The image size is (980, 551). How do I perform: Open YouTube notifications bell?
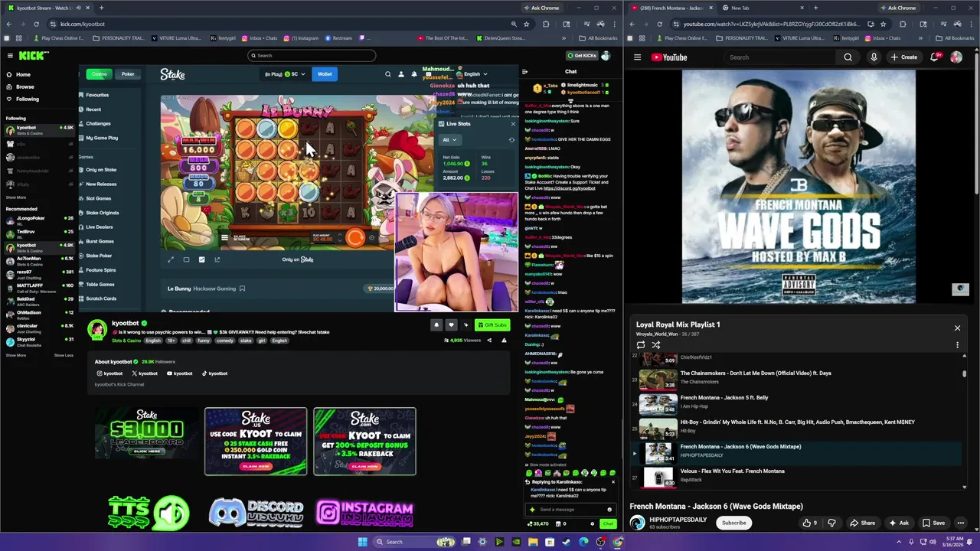tap(935, 57)
